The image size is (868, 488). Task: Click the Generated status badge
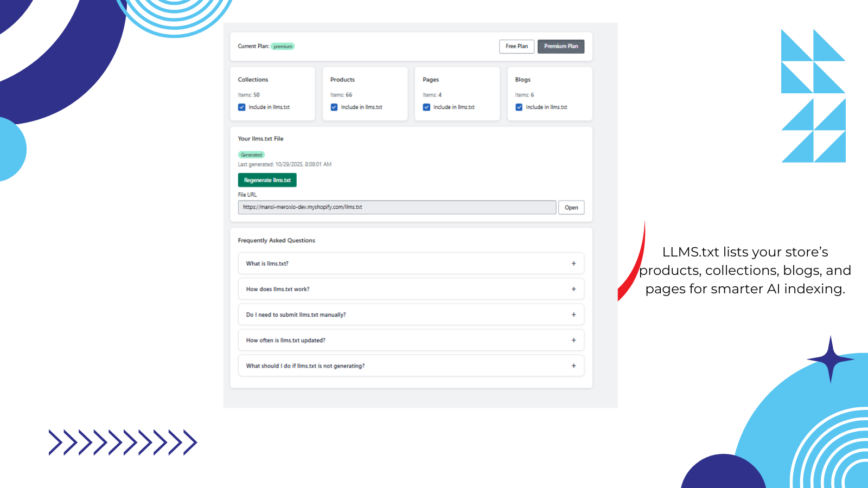coord(251,155)
